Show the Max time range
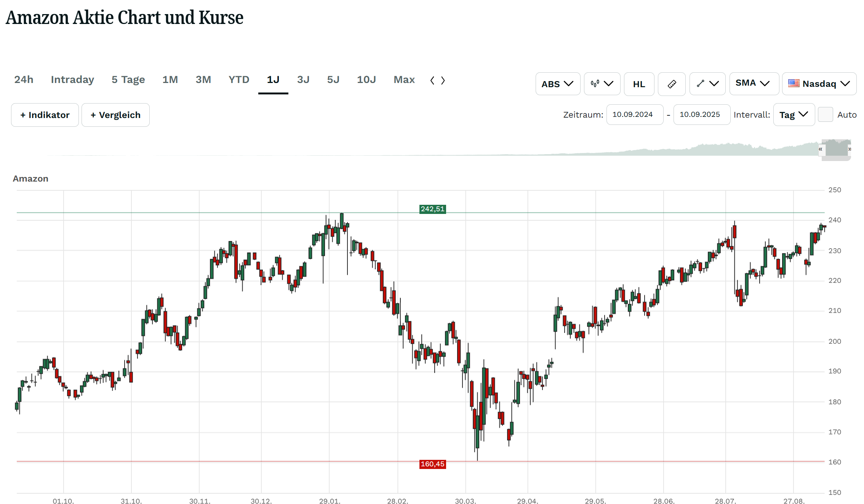 (404, 80)
